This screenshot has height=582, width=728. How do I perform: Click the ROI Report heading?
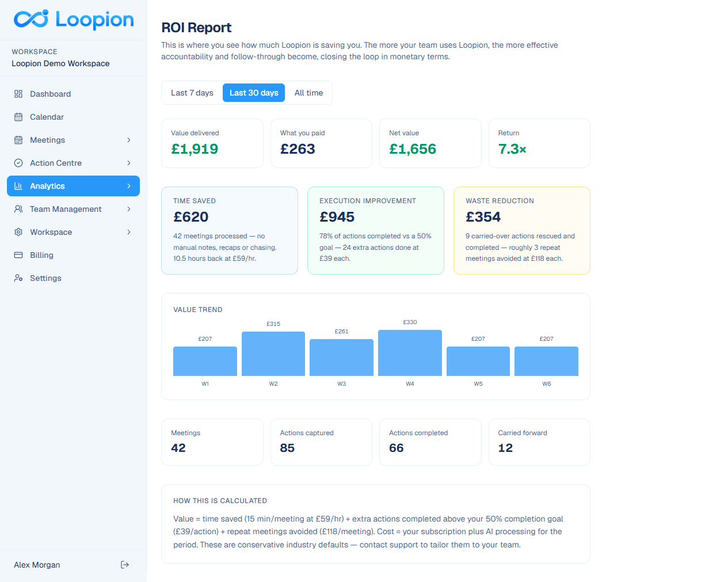point(196,28)
